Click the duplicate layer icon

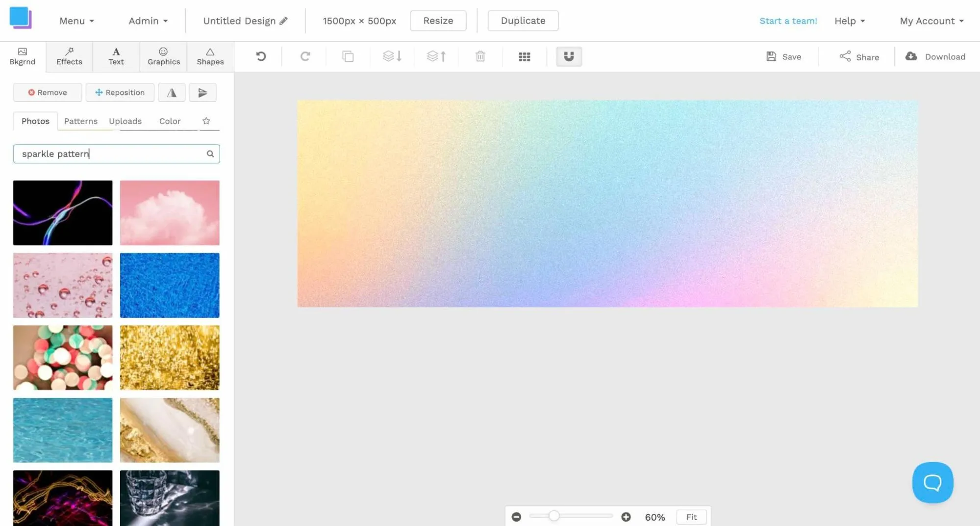coord(348,56)
